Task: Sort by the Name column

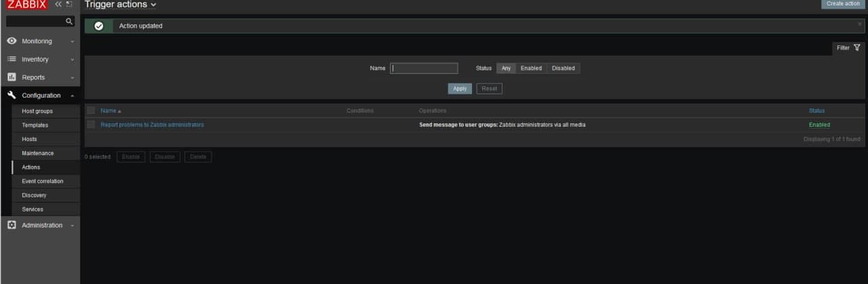Action: [111, 110]
